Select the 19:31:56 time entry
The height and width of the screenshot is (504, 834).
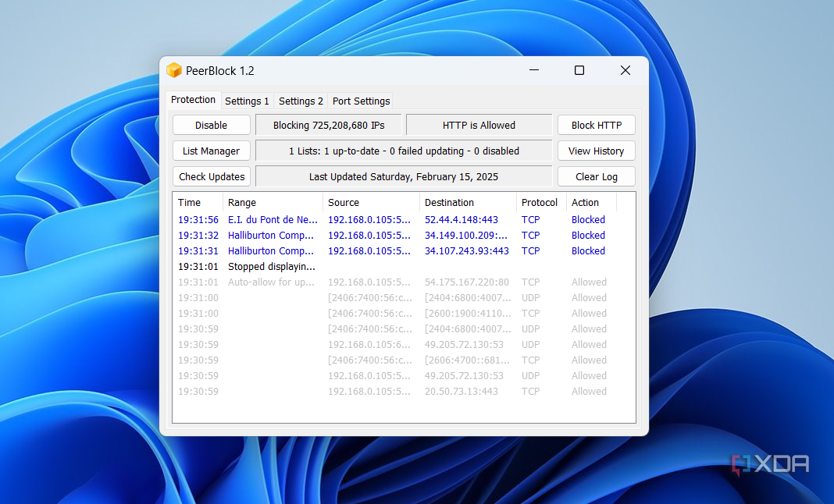(x=198, y=219)
